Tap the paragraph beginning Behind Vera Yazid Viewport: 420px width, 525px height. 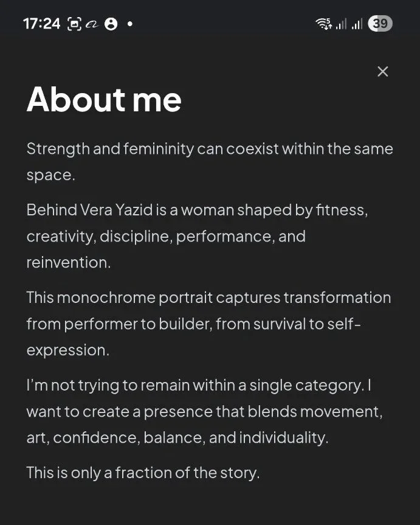[198, 236]
